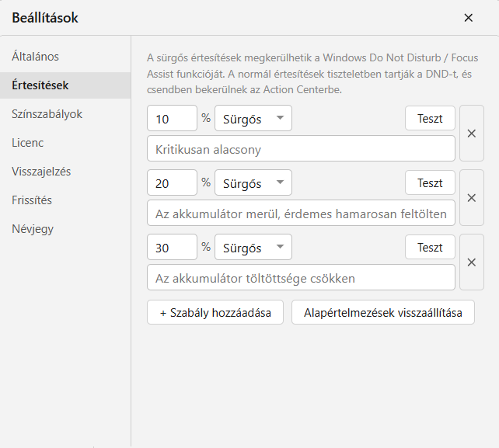499x448 pixels.
Task: Go to Színszabályok section
Action: pos(65,114)
